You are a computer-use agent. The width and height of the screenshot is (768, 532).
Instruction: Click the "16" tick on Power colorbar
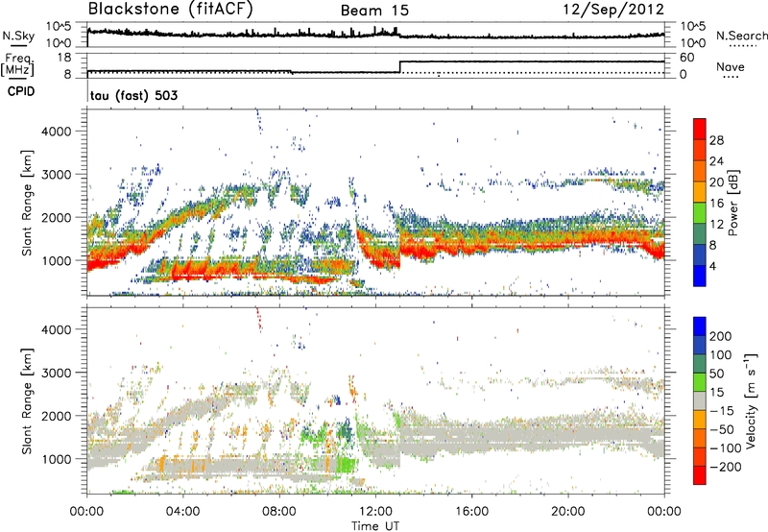[716, 204]
